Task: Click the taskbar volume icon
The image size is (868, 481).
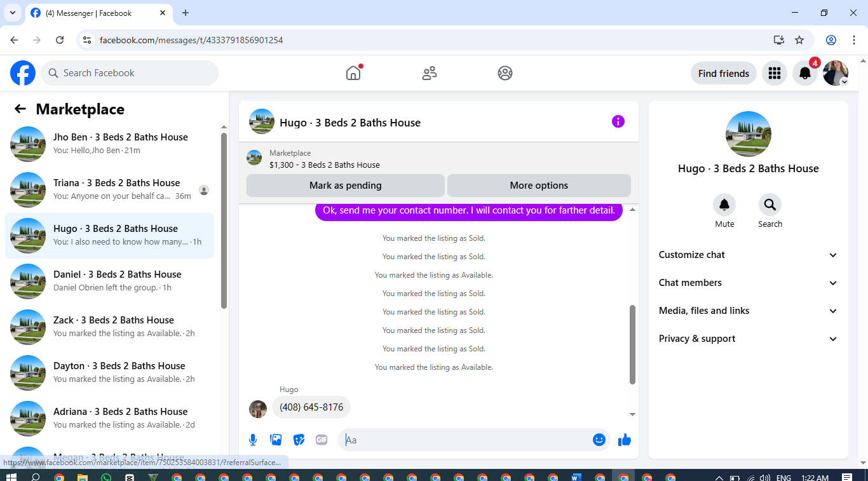Action: pos(764,478)
